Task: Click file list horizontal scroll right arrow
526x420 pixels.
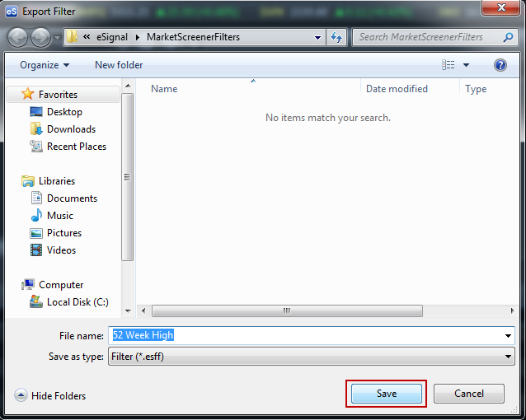Action: tap(512, 310)
